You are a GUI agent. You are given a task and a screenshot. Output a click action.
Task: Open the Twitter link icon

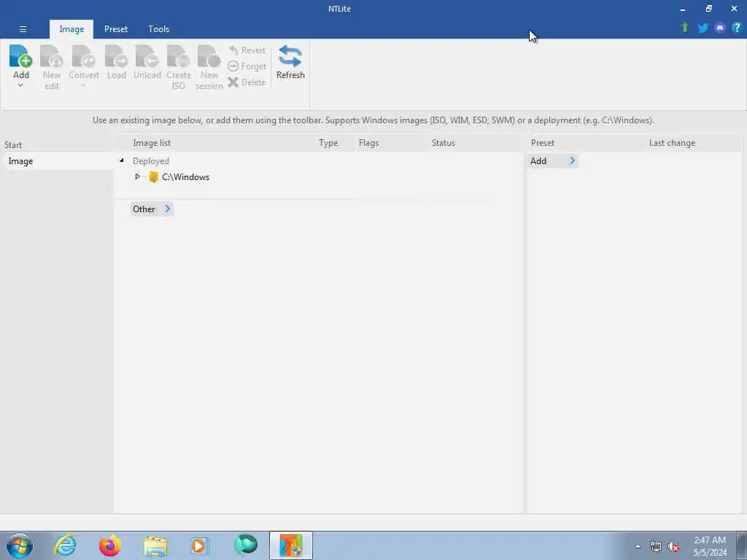703,28
